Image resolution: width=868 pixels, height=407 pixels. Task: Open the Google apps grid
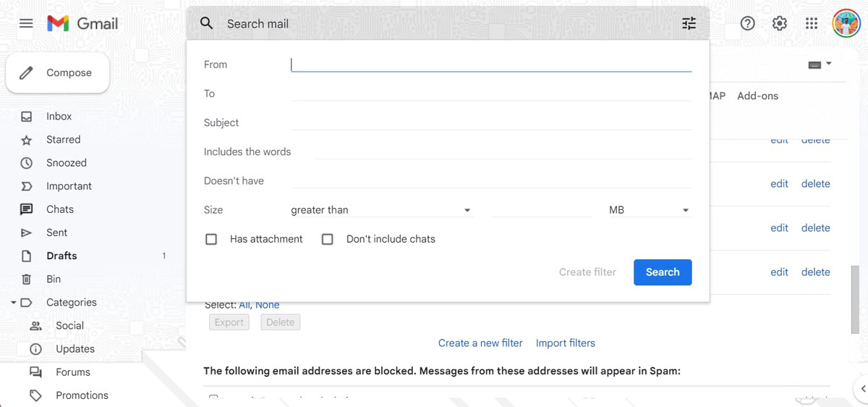[x=812, y=23]
